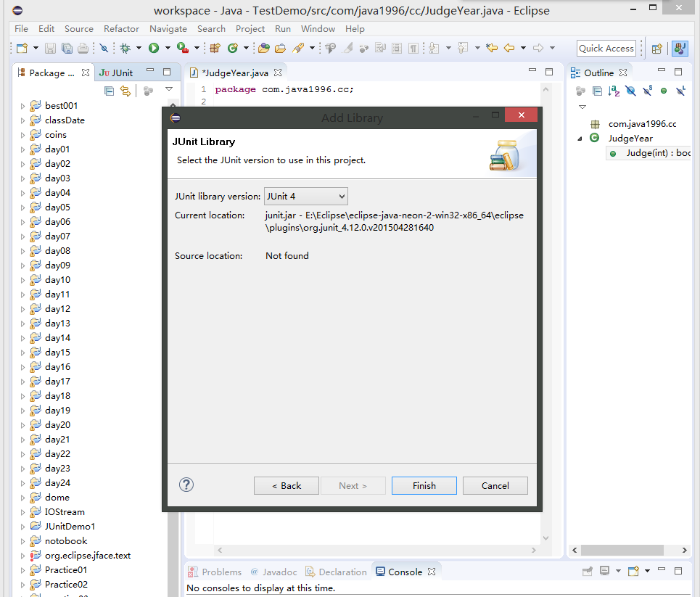Toggle Hide Non-Public Members green dot icon

tap(664, 91)
